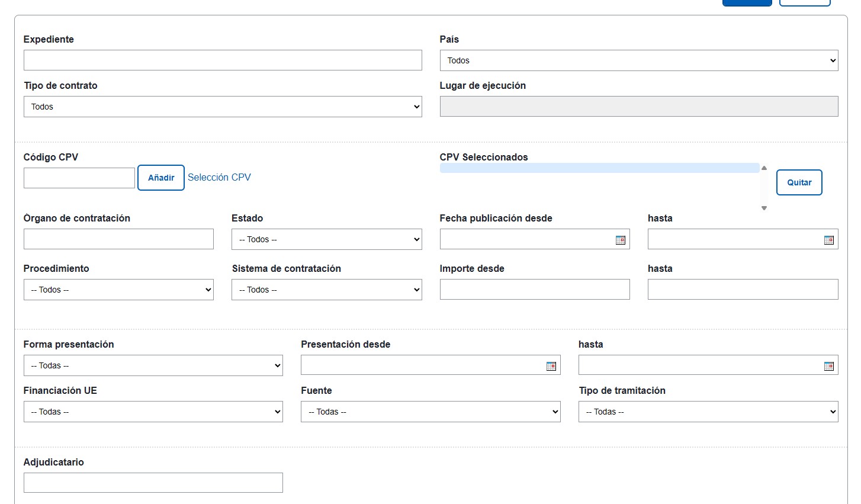Open Sistema de contratación dropdown
861x504 pixels.
coord(327,290)
